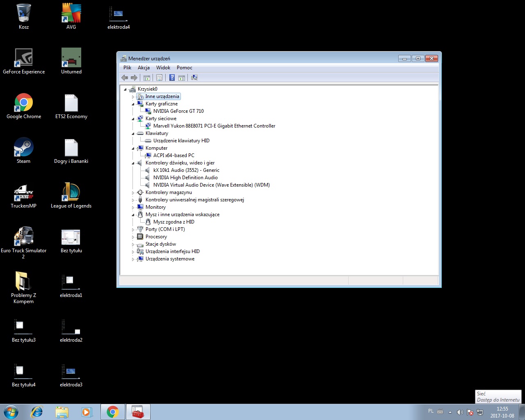
Task: Expand the Inne urządzenia tree node
Action: pyautogui.click(x=133, y=97)
